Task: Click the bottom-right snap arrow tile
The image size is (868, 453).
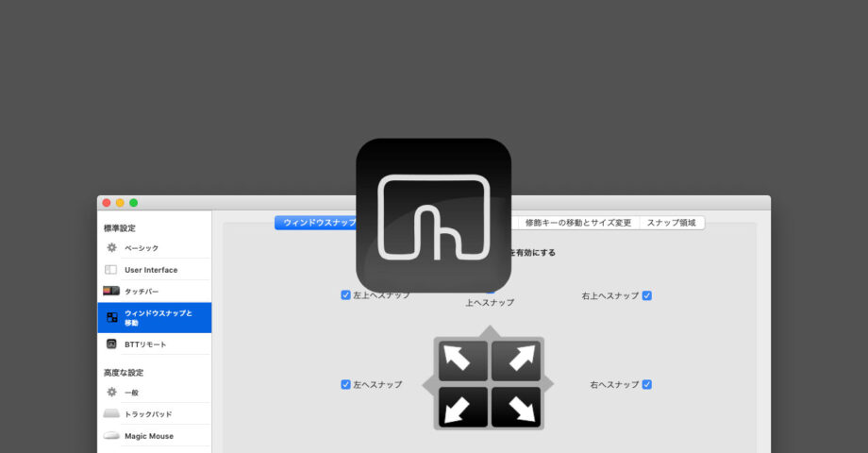Action: click(516, 407)
